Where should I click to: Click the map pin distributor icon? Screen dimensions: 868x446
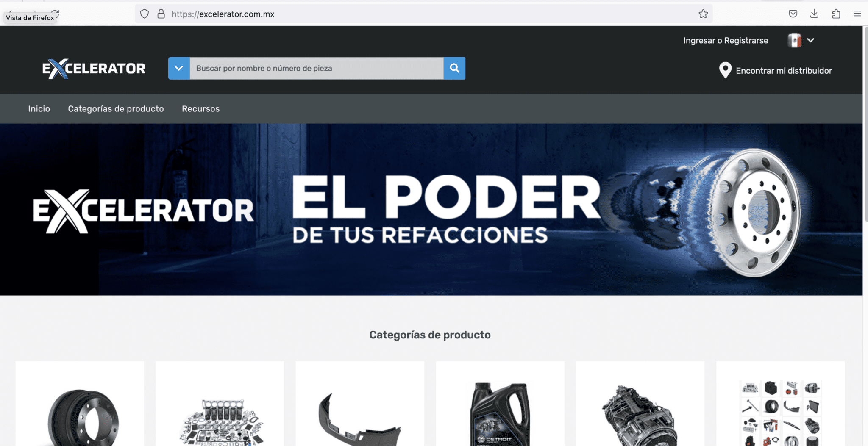click(x=725, y=70)
